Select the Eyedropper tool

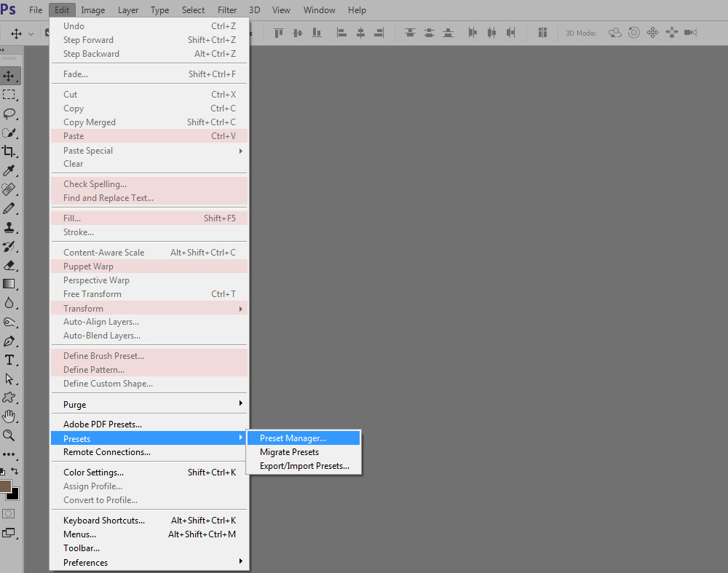(9, 170)
